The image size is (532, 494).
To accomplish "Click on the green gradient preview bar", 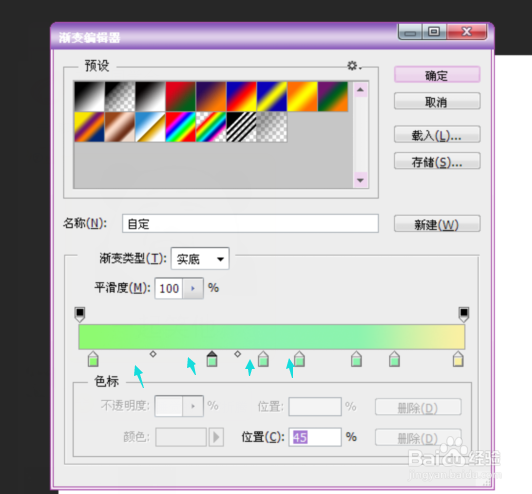I will coord(272,337).
